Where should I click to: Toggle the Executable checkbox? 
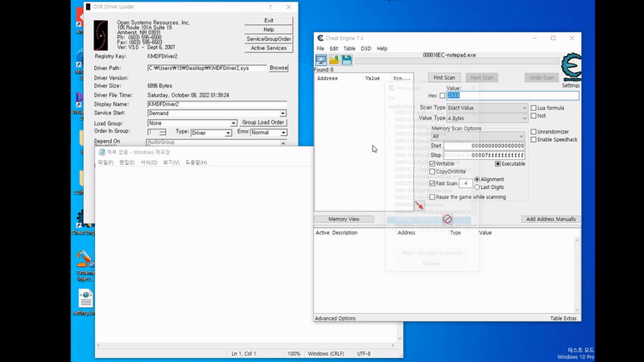click(497, 164)
